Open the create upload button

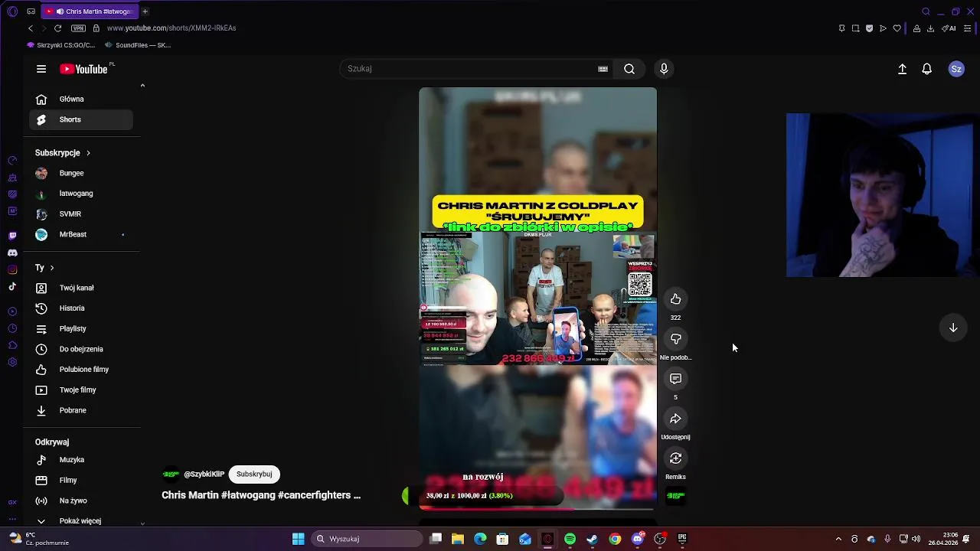[902, 69]
